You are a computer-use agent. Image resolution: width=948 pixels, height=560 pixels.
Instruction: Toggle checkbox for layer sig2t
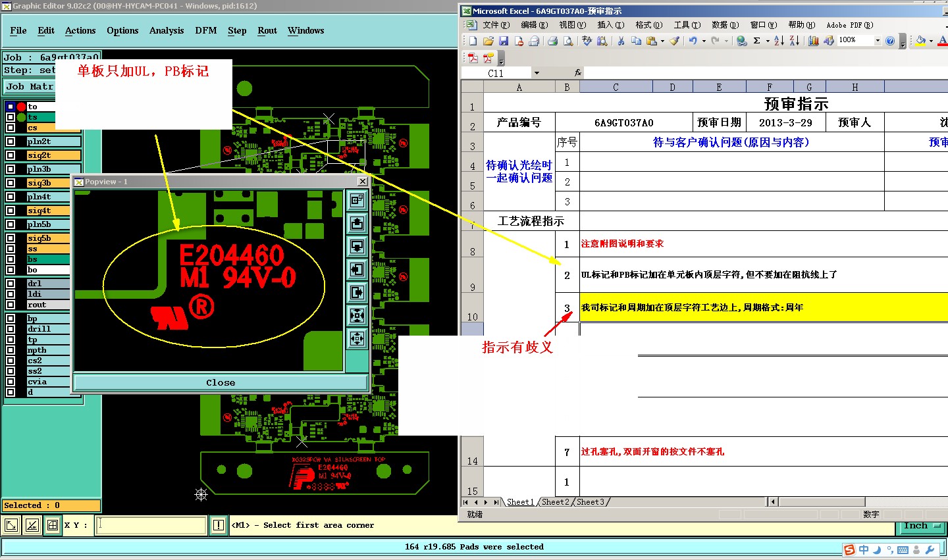[11, 155]
